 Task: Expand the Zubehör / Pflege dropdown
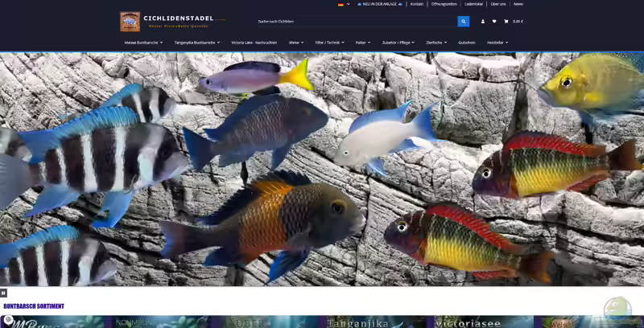click(x=398, y=43)
